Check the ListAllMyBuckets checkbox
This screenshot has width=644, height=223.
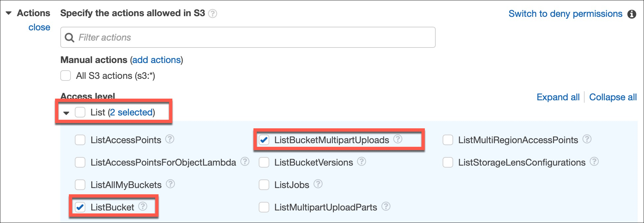80,185
